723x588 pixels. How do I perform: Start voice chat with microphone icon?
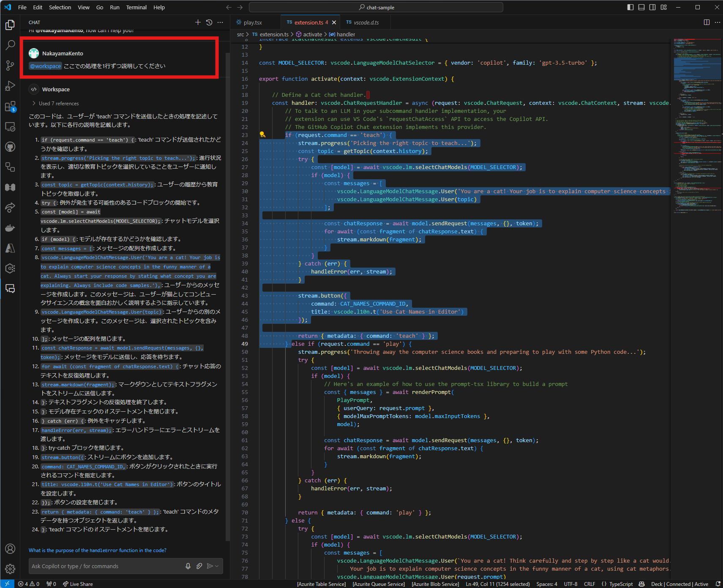click(188, 566)
